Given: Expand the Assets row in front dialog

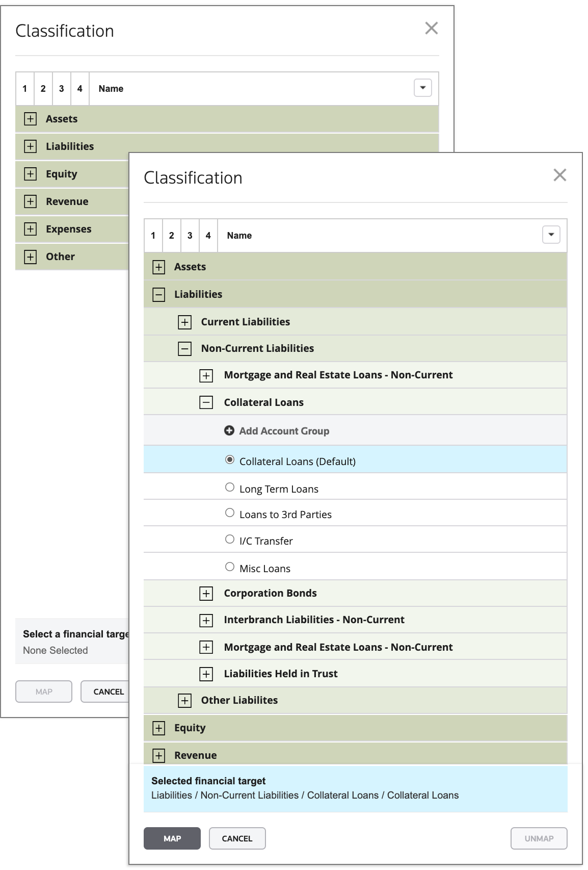Looking at the screenshot, I should coord(159,267).
